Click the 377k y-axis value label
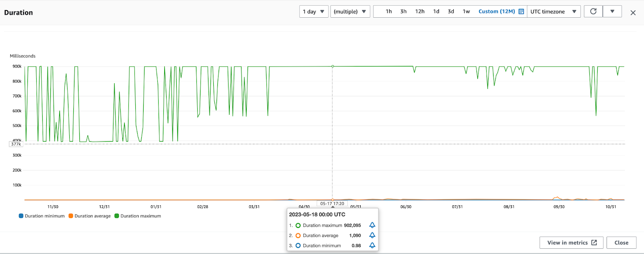 click(16, 144)
